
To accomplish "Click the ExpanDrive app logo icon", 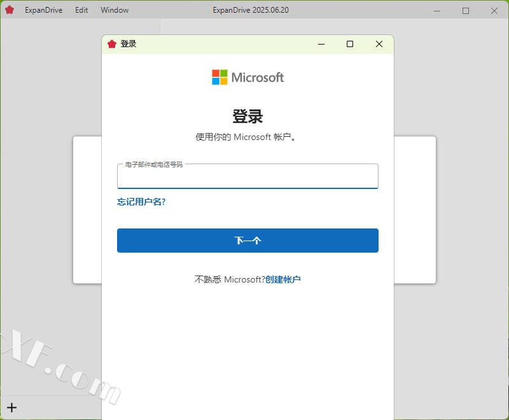I will (10, 10).
